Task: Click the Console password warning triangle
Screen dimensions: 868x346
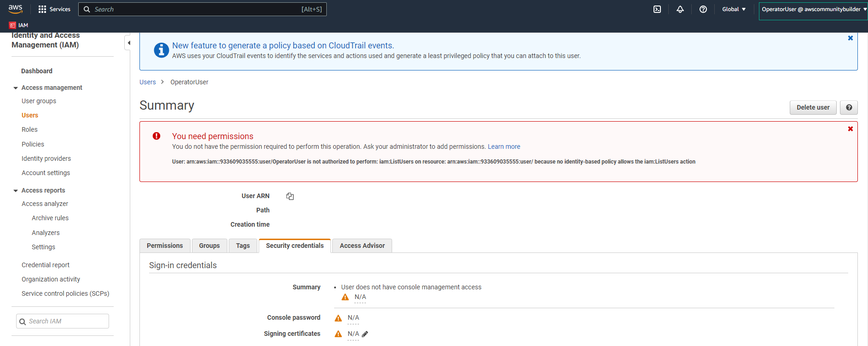Action: click(338, 318)
